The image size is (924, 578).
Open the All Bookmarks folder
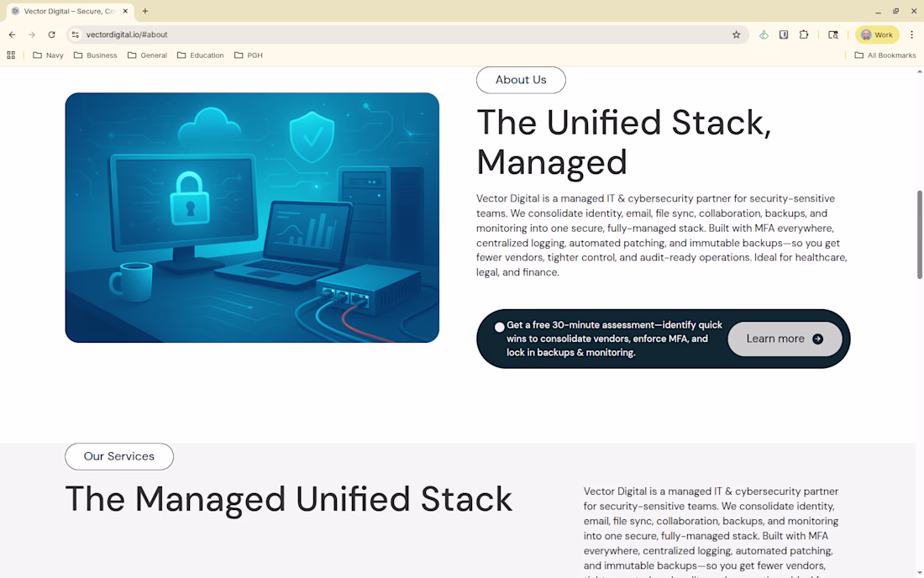click(x=885, y=55)
